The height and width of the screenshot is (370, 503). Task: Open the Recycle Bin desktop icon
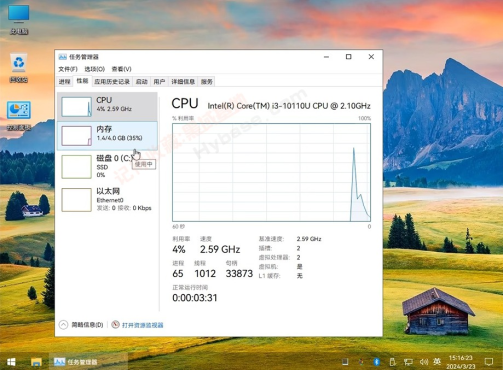pos(19,68)
